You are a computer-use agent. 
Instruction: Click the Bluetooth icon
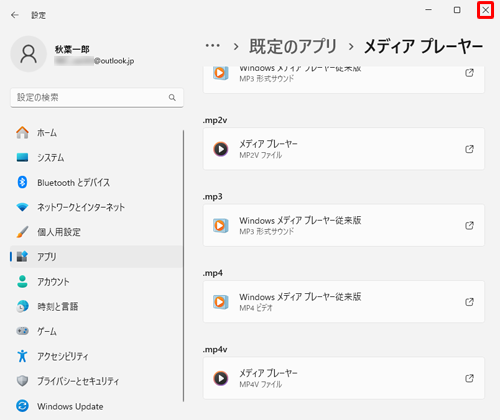click(22, 182)
